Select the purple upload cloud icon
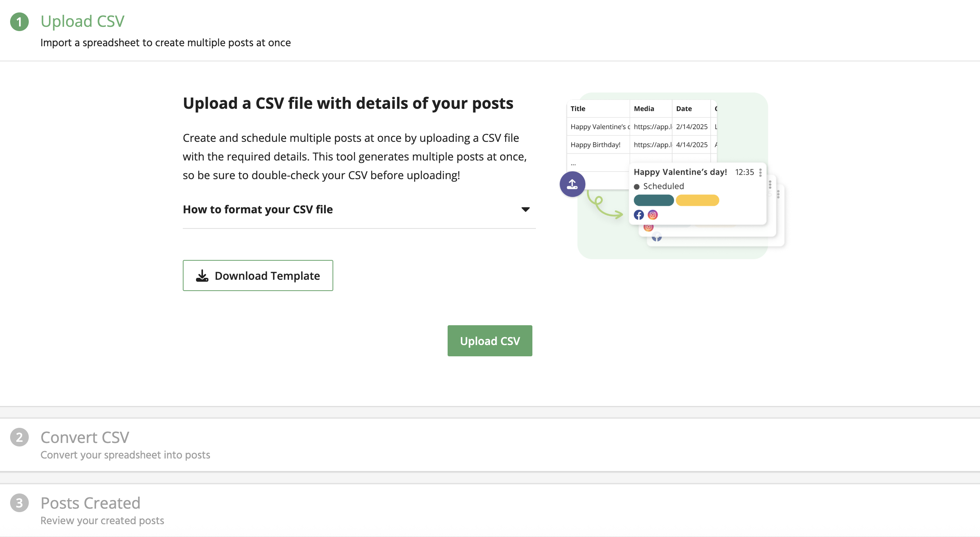The width and height of the screenshot is (980, 537). [572, 184]
